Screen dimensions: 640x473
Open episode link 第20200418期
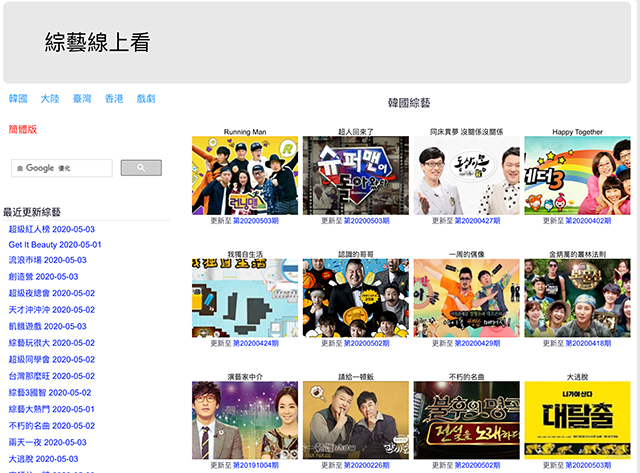point(588,343)
